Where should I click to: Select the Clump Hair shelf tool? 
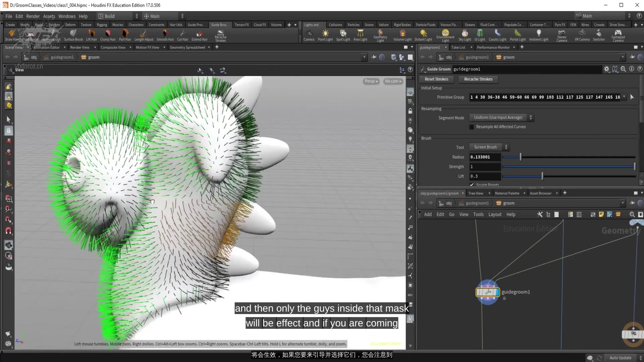(108, 35)
